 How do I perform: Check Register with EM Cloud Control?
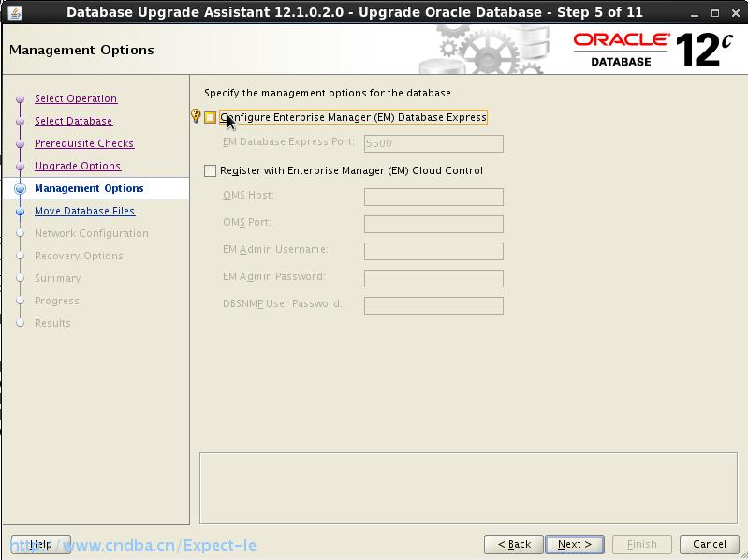210,170
